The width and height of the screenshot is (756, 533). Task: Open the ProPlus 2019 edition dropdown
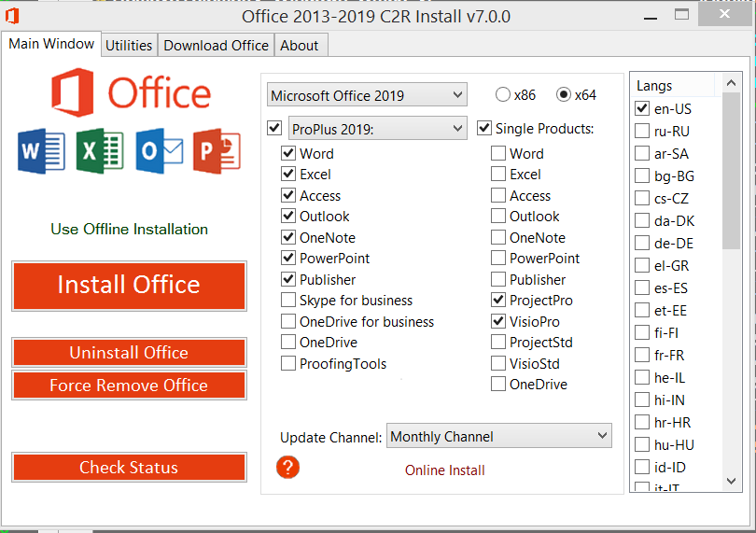point(377,128)
